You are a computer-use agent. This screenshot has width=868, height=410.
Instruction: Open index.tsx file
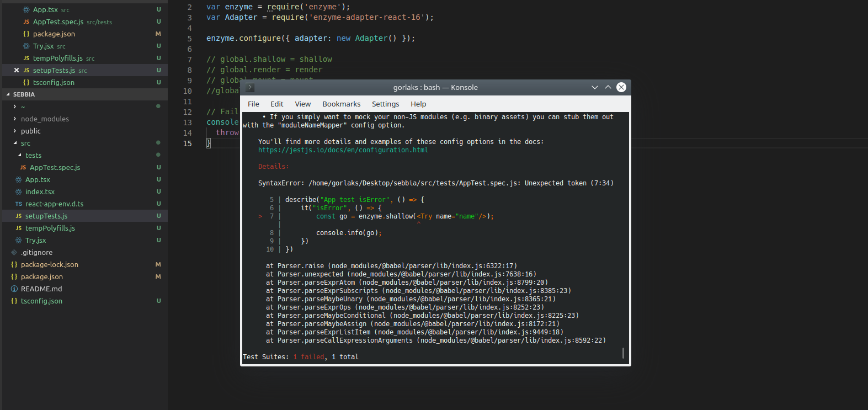[x=40, y=191]
